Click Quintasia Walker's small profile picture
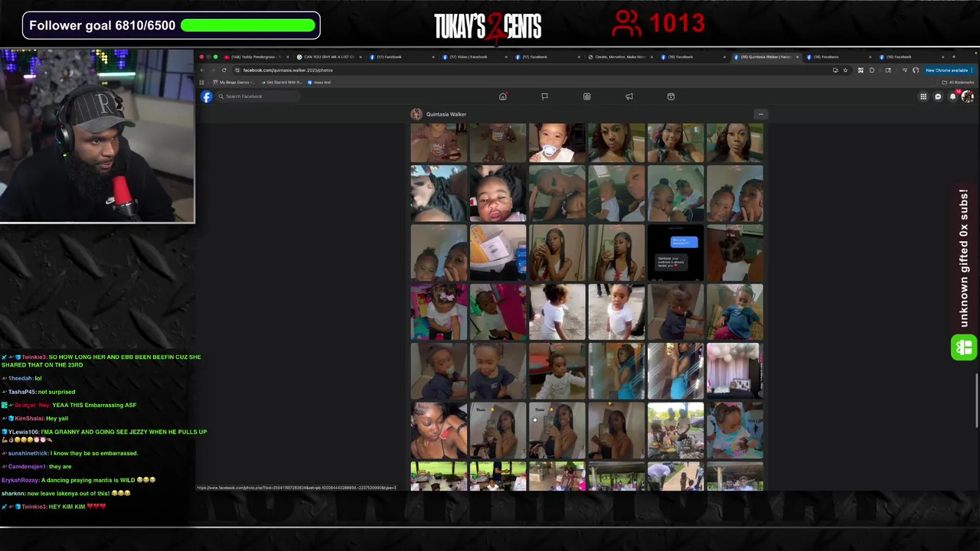Screen dimensions: 980x551 pos(416,114)
